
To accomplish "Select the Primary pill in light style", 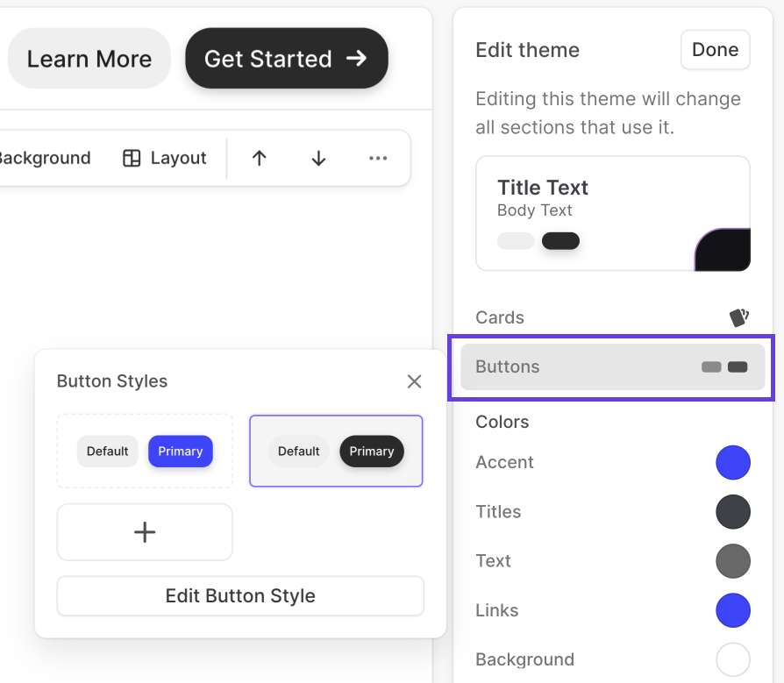I will 180,451.
